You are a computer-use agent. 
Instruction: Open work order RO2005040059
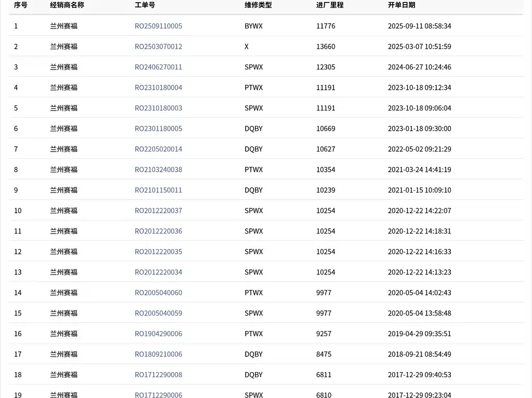(158, 313)
